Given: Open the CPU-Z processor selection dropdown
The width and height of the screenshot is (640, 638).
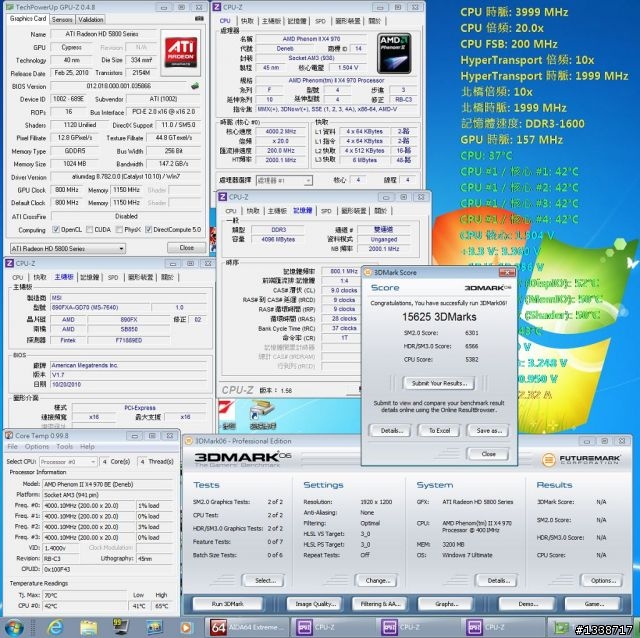Looking at the screenshot, I should click(284, 180).
